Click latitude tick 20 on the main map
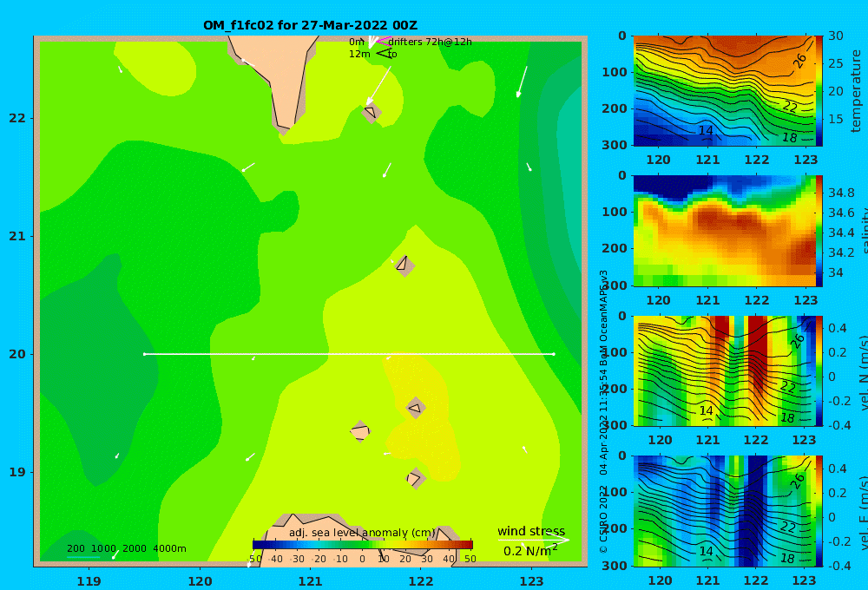Screen dimensions: 868x590 [17, 354]
